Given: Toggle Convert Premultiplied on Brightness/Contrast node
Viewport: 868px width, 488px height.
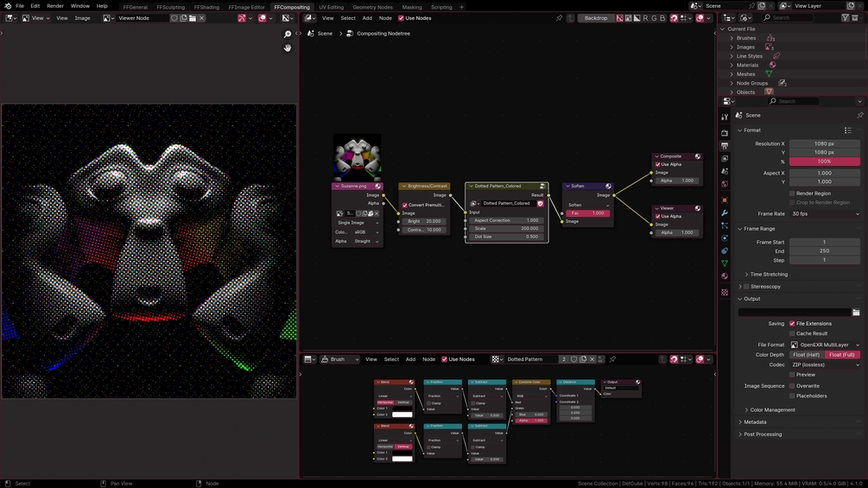Looking at the screenshot, I should click(x=405, y=205).
